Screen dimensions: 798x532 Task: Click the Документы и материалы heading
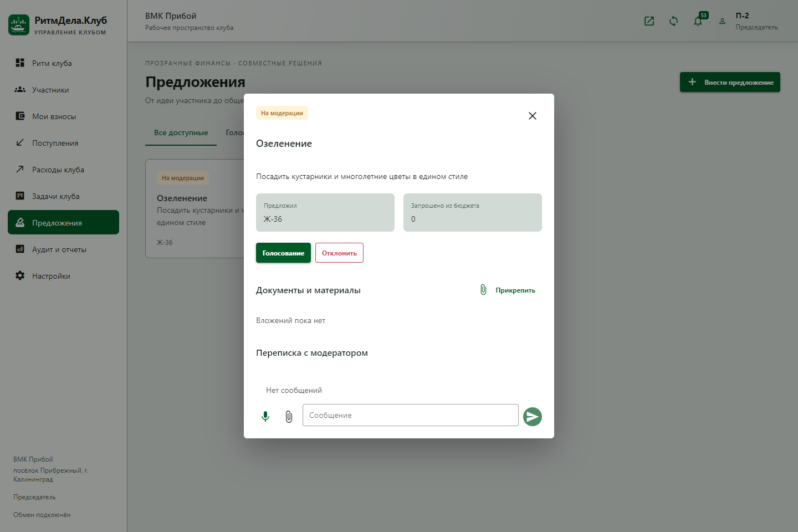tap(308, 290)
